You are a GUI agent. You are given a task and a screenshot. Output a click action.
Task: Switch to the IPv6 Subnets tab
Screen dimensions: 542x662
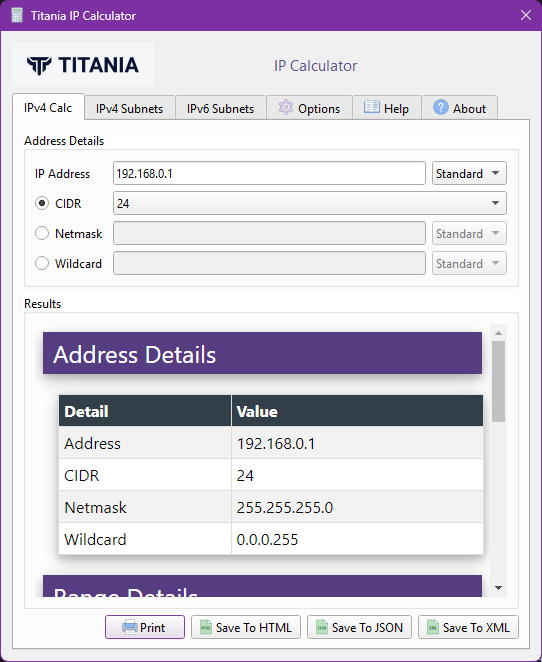point(220,109)
